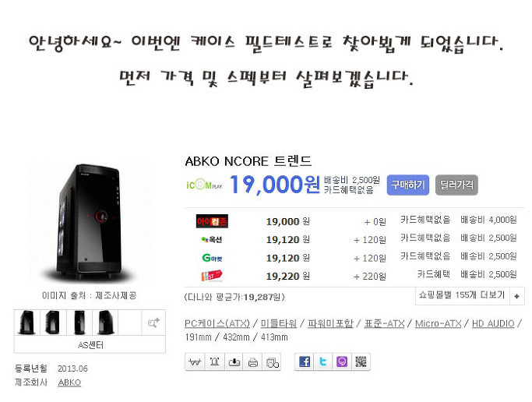Share on Twitter
The image size is (532, 402).
click(x=323, y=362)
